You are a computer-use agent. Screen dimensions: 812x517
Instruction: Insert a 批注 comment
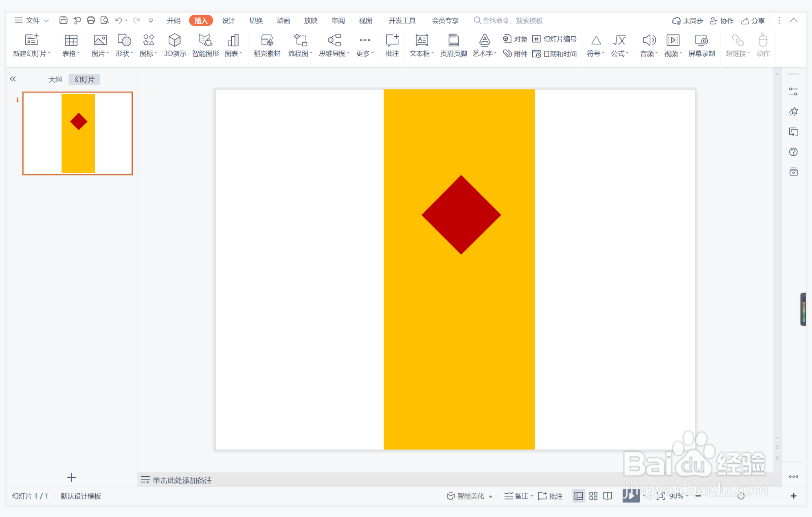point(392,45)
